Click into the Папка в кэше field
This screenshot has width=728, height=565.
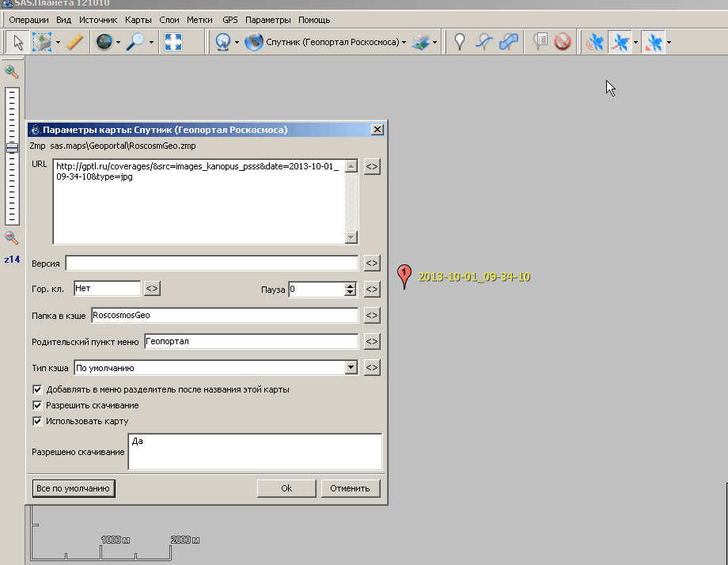click(x=225, y=315)
